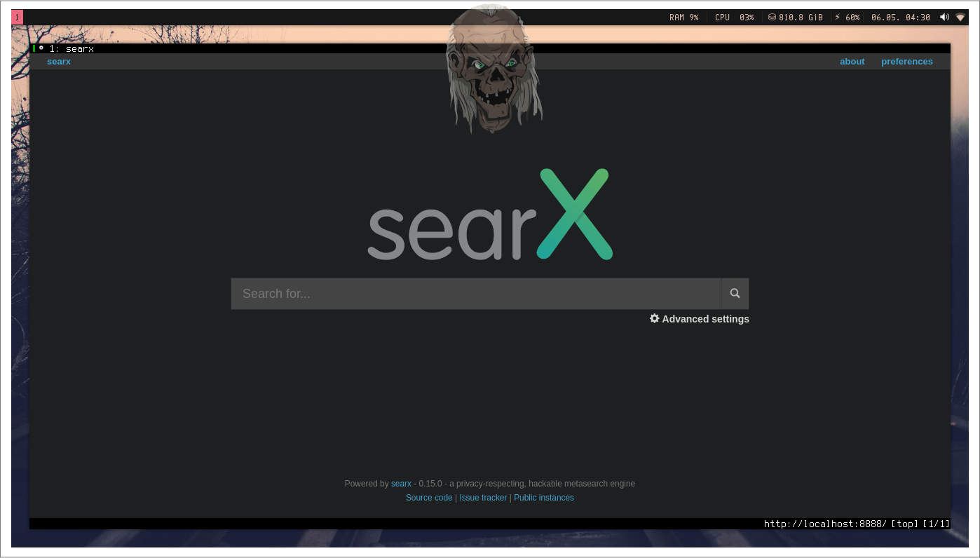The width and height of the screenshot is (980, 558).
Task: Expand the Advanced settings section
Action: tap(705, 318)
